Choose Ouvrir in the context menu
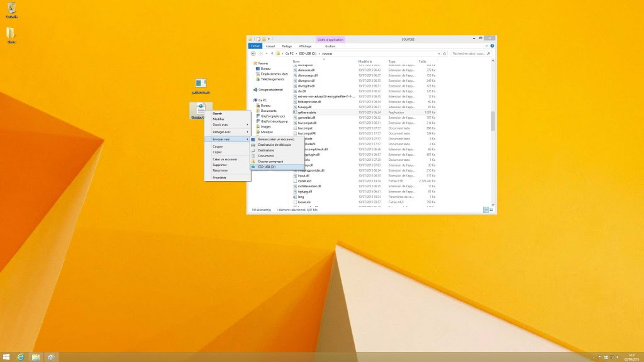Viewport: 644px width, 362px height. point(228,114)
